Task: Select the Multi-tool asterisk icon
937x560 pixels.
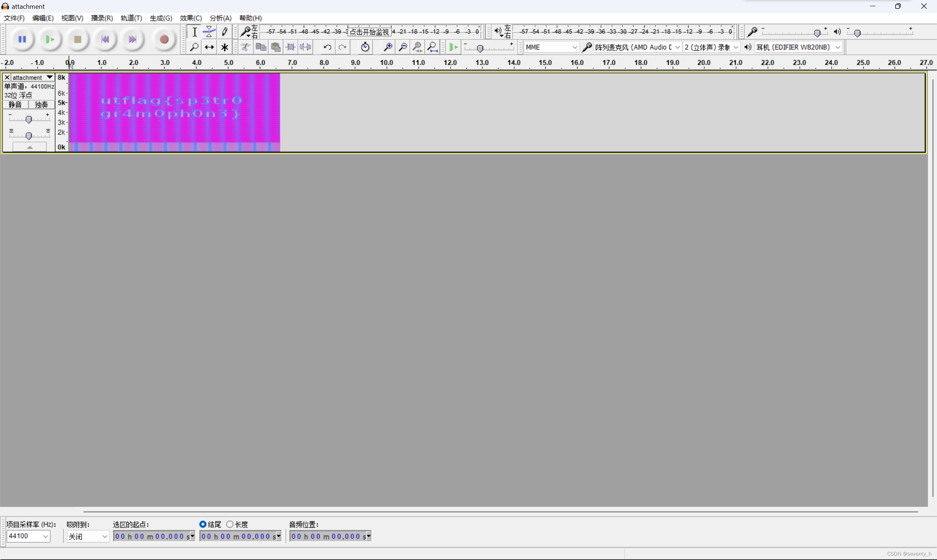Action: tap(224, 47)
